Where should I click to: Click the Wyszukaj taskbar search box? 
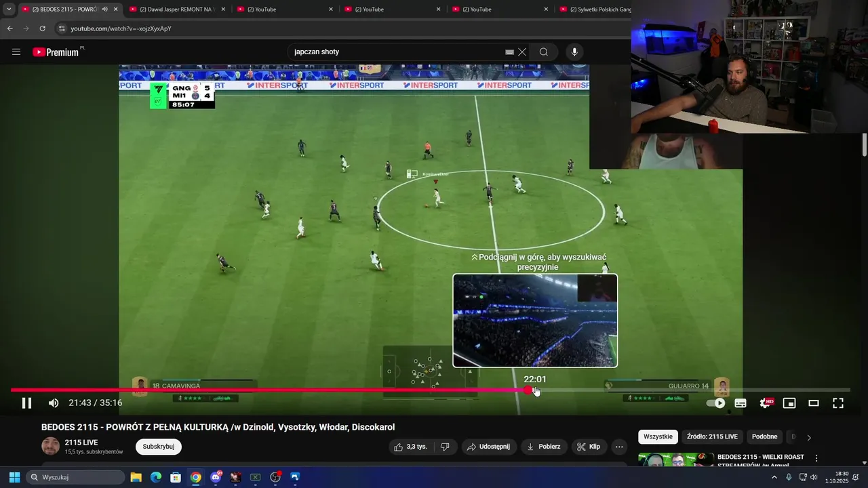(75, 477)
